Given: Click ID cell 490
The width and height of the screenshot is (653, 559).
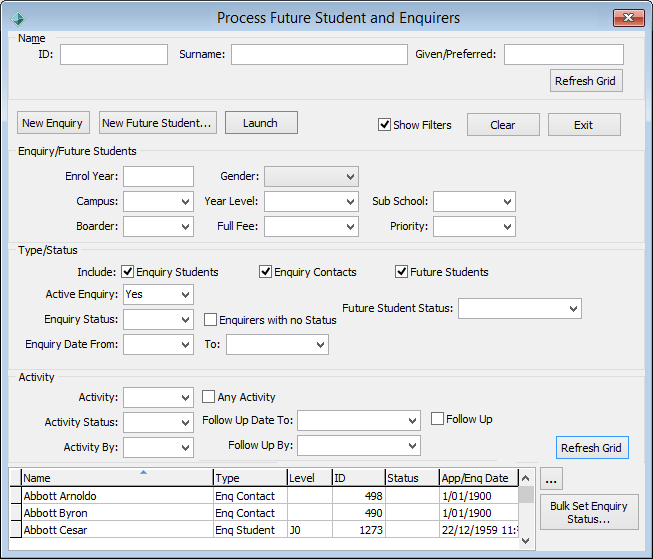Looking at the screenshot, I should pyautogui.click(x=359, y=513).
